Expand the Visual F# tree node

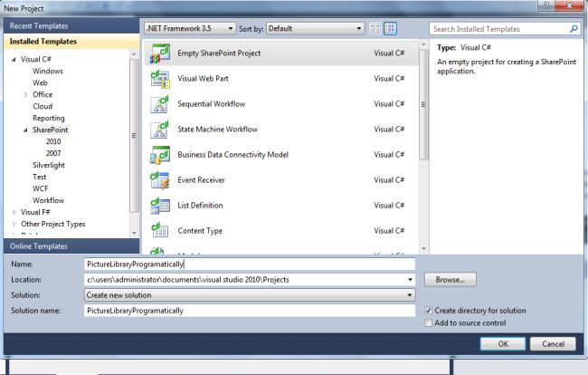14,212
